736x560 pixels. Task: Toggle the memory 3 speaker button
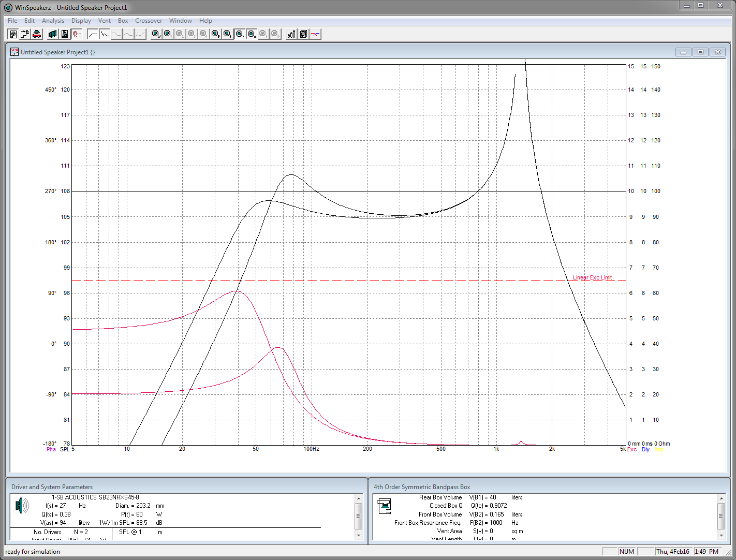192,34
